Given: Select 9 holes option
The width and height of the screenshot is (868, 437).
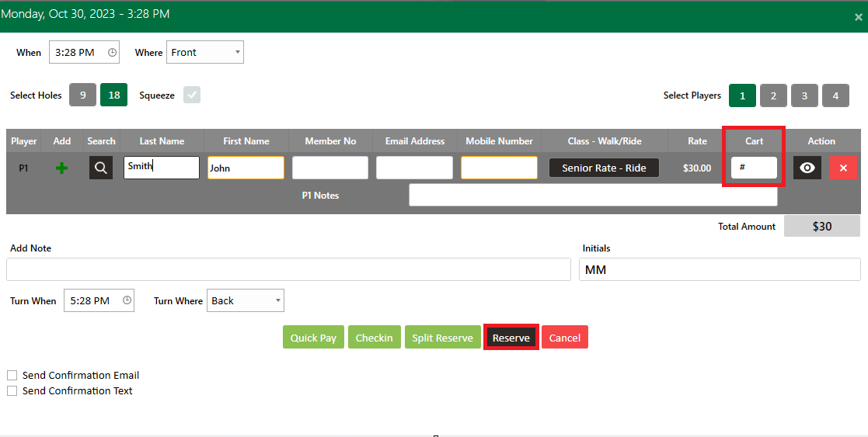Looking at the screenshot, I should tap(82, 95).
